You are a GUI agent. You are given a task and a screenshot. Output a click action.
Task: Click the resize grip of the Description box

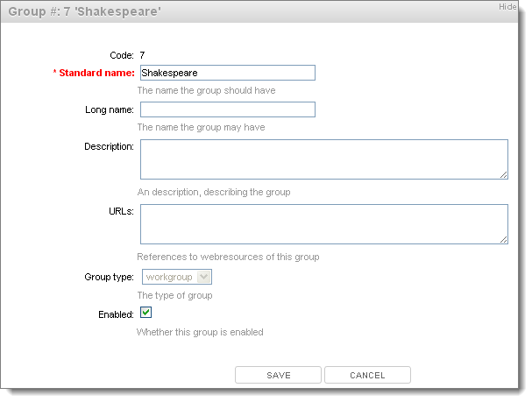click(503, 174)
